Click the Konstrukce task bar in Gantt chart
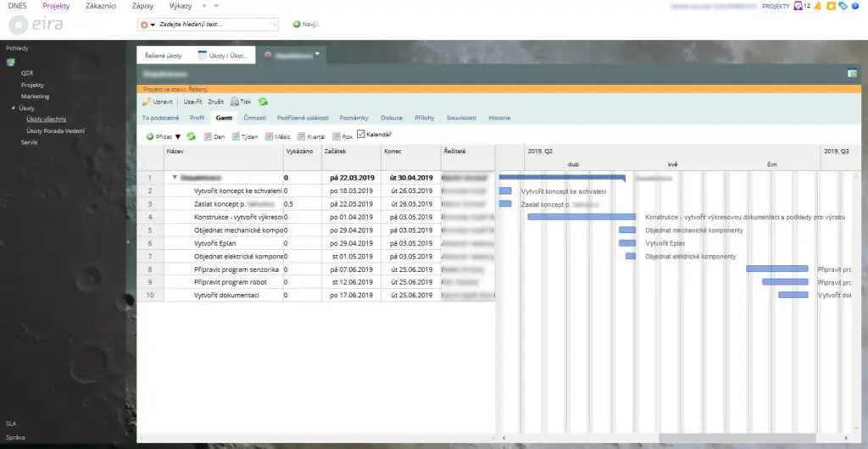868x449 pixels. [581, 217]
